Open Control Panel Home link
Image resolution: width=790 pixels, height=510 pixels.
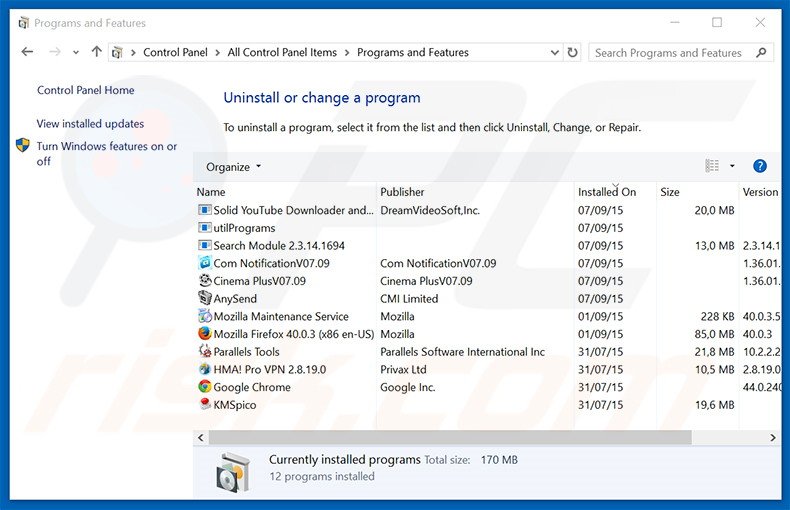pyautogui.click(x=86, y=90)
